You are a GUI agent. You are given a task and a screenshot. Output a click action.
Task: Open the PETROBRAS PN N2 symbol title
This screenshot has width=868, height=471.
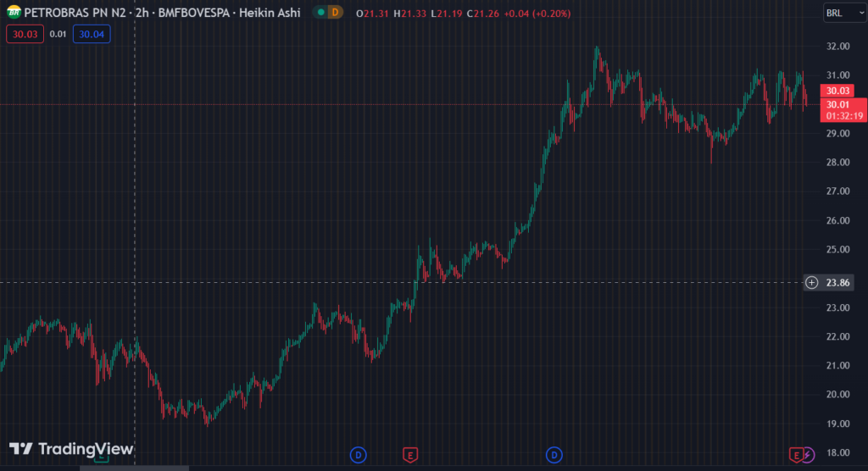coord(75,13)
